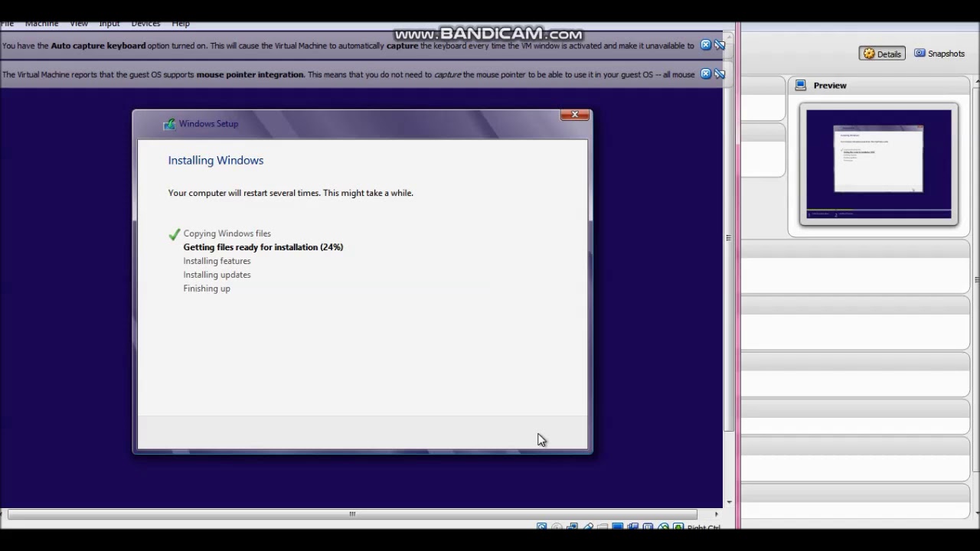980x551 pixels.
Task: Switch to Snapshots in VirtualBox Manager
Action: 939,54
